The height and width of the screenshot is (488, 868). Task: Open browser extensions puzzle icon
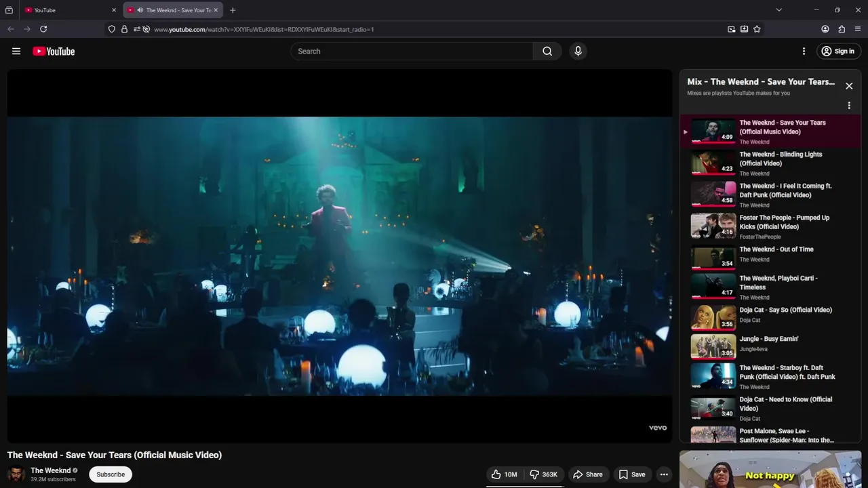(842, 29)
